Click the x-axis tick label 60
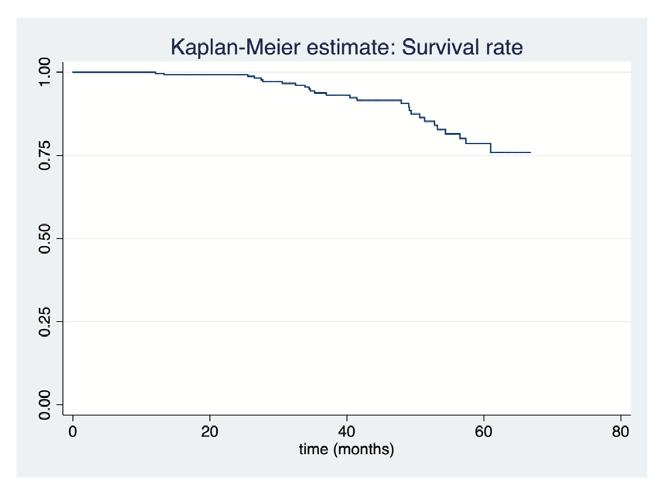665x494 pixels. point(484,431)
